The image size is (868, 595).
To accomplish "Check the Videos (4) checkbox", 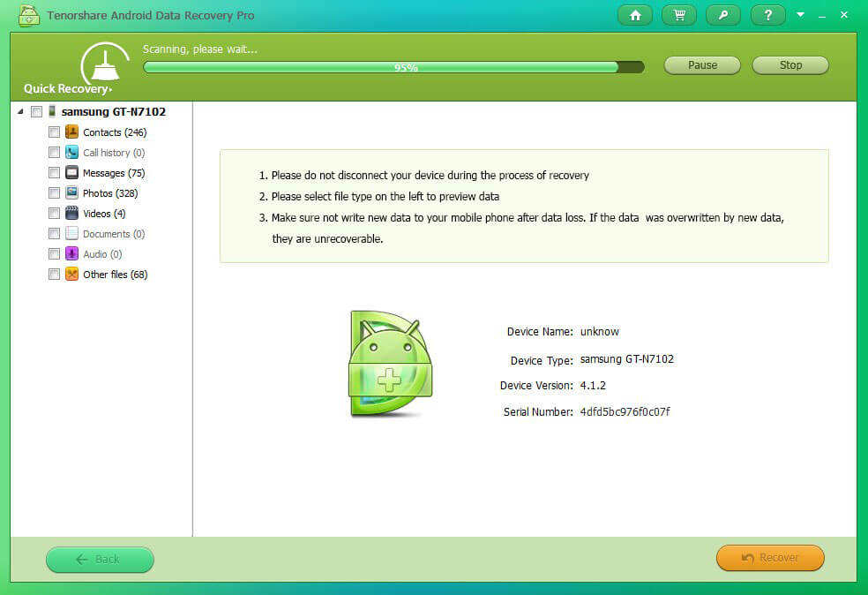I will click(55, 214).
